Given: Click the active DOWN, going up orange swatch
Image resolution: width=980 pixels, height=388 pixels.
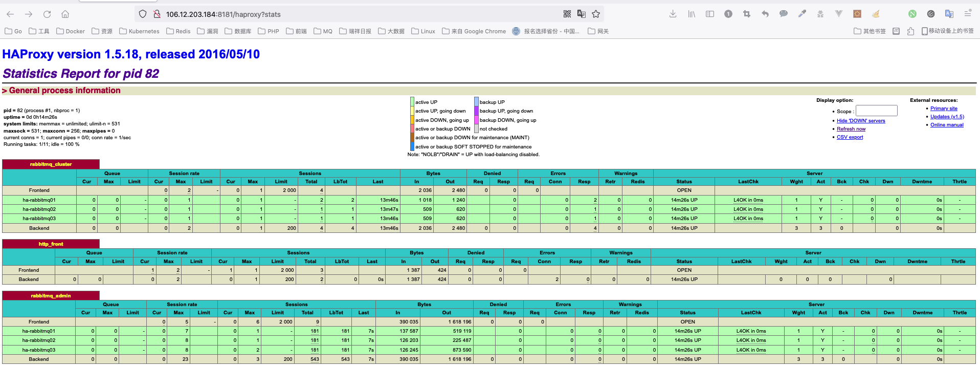Looking at the screenshot, I should [x=412, y=120].
